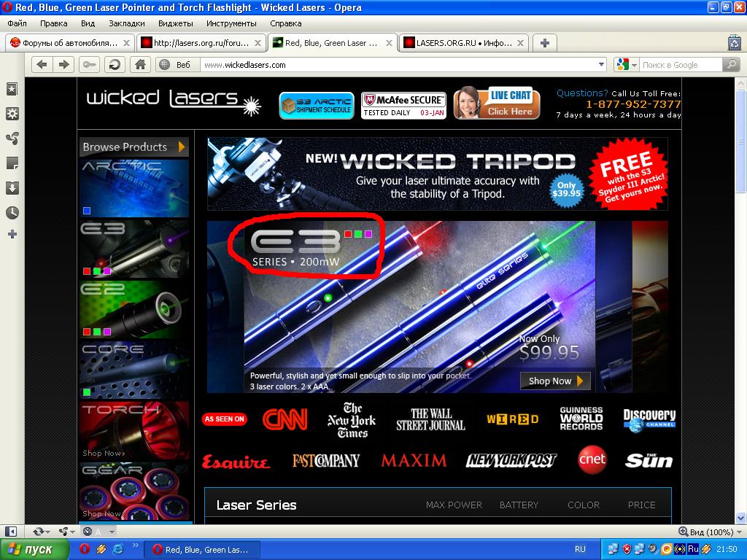Click the search magnifier button
This screenshot has width=747, height=560.
point(731,64)
